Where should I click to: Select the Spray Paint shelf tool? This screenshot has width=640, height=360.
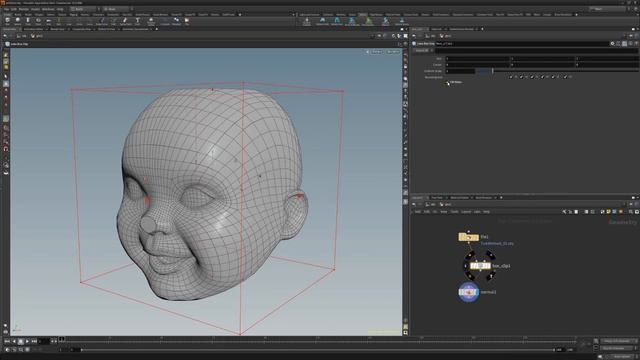tap(125, 21)
